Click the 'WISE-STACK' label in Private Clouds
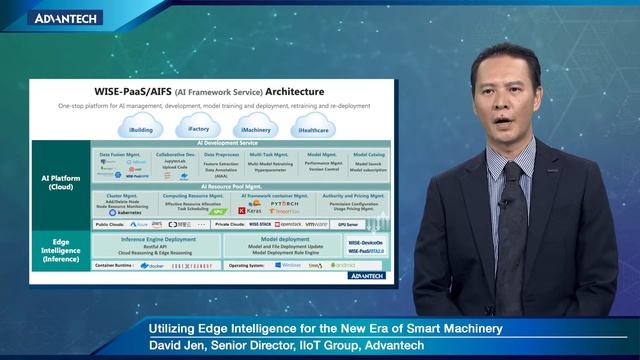Image resolution: width=640 pixels, height=360 pixels. tap(260, 224)
